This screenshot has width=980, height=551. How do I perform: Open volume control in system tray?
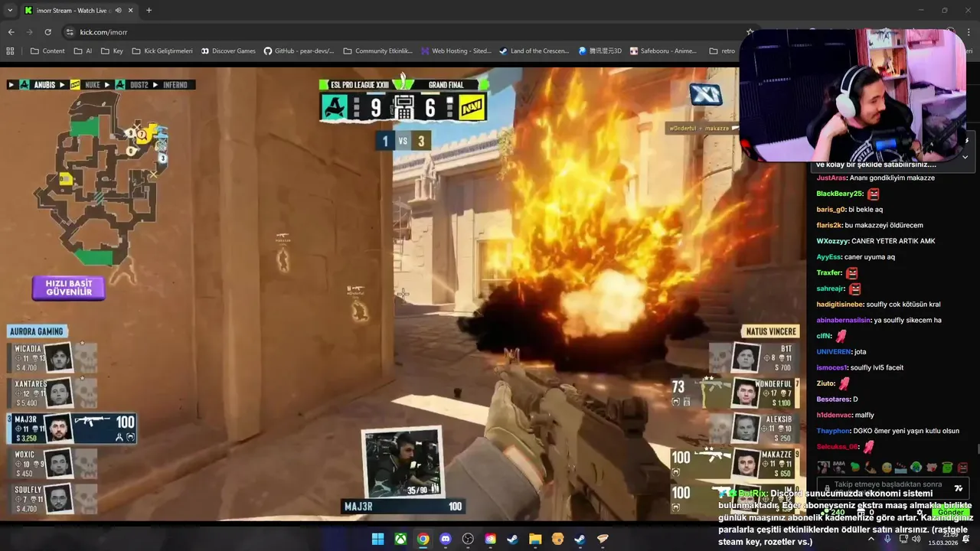click(916, 539)
